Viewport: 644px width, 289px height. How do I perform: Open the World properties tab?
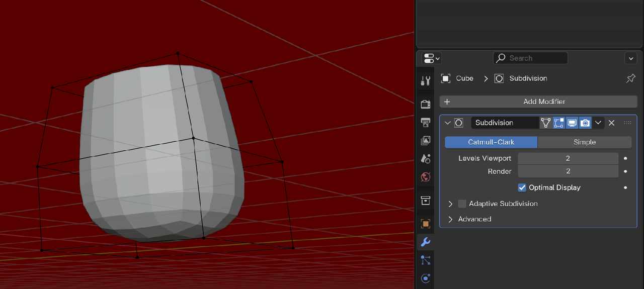point(426,177)
